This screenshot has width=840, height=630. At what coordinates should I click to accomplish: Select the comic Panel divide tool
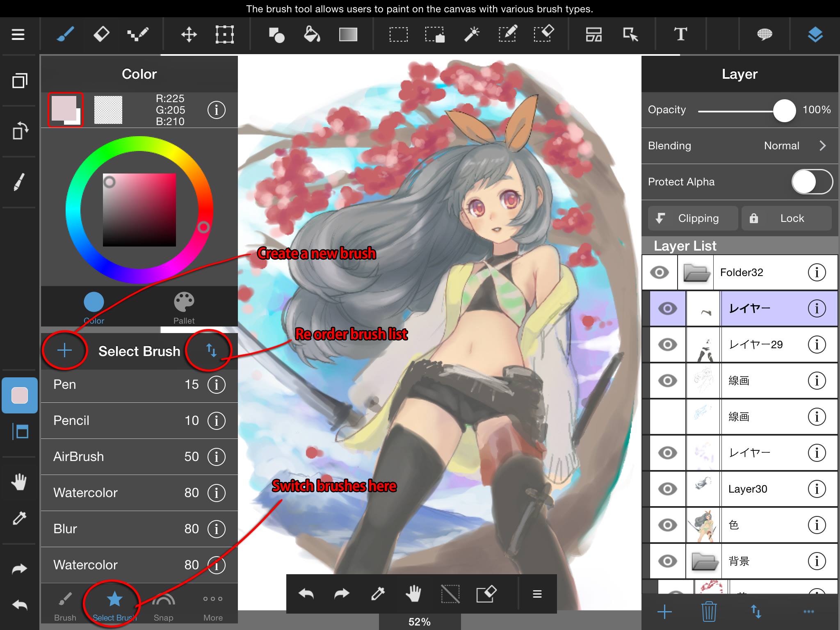click(x=593, y=34)
